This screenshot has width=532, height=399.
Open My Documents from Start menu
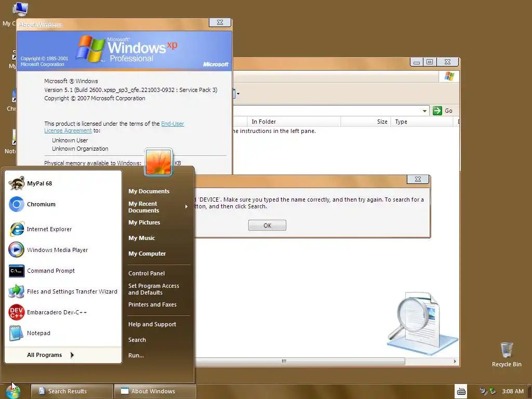pos(149,191)
